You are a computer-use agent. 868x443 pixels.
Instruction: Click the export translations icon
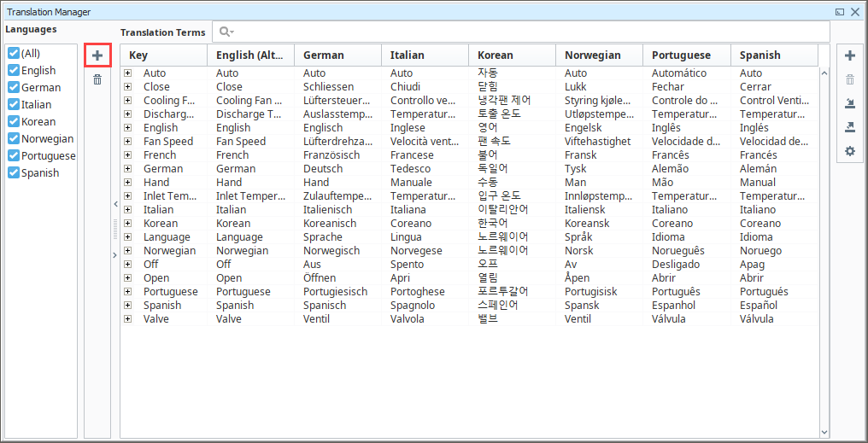850,127
